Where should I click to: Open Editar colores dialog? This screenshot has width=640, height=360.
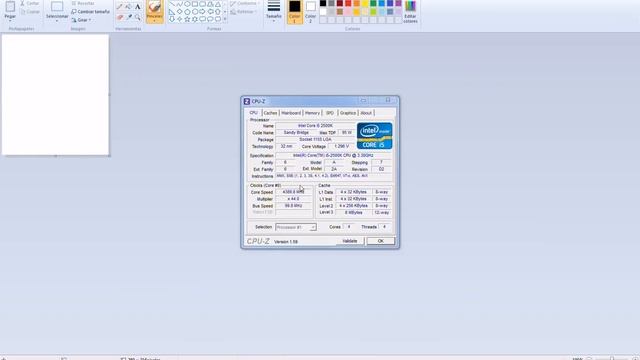coord(410,11)
